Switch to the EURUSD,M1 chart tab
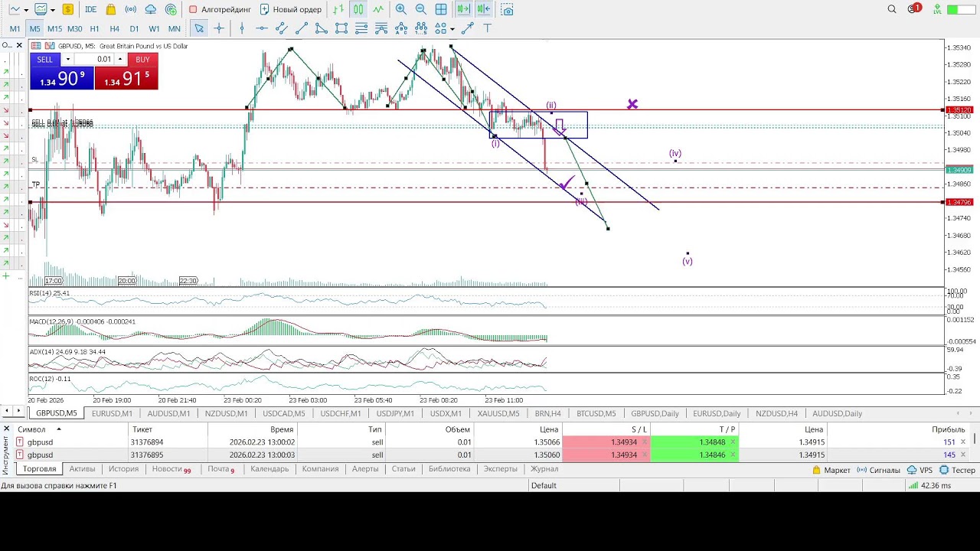Image resolution: width=980 pixels, height=551 pixels. point(112,413)
